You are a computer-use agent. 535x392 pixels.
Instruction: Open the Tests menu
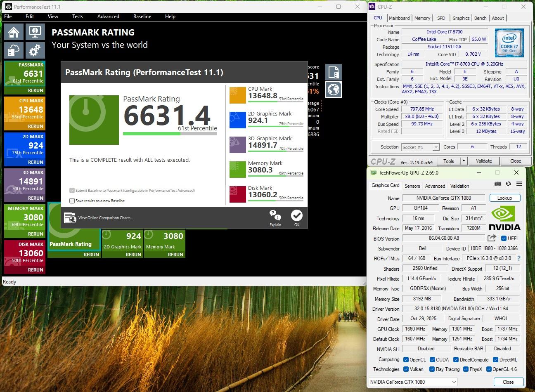point(78,17)
